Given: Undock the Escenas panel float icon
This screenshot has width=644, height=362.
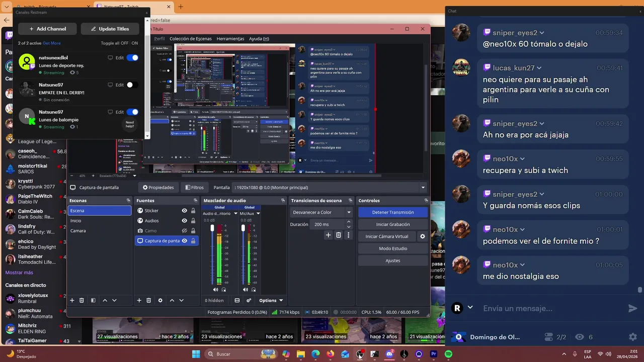Looking at the screenshot, I should pyautogui.click(x=128, y=201).
